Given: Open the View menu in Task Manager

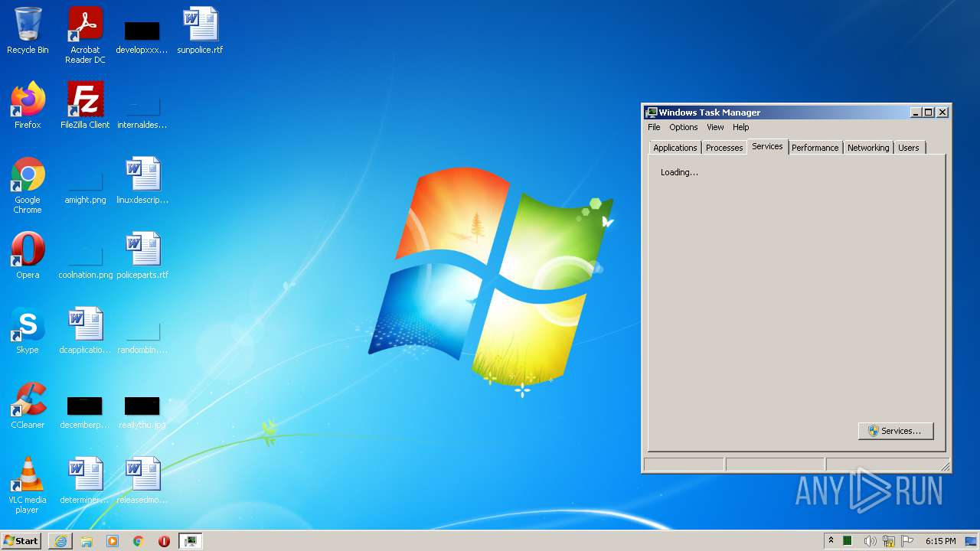Looking at the screenshot, I should [715, 127].
